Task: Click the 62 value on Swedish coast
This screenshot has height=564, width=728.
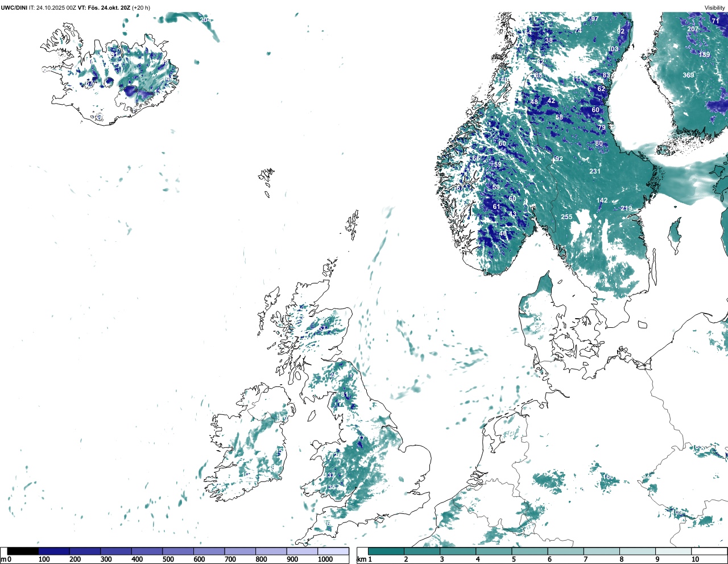Action: [601, 89]
